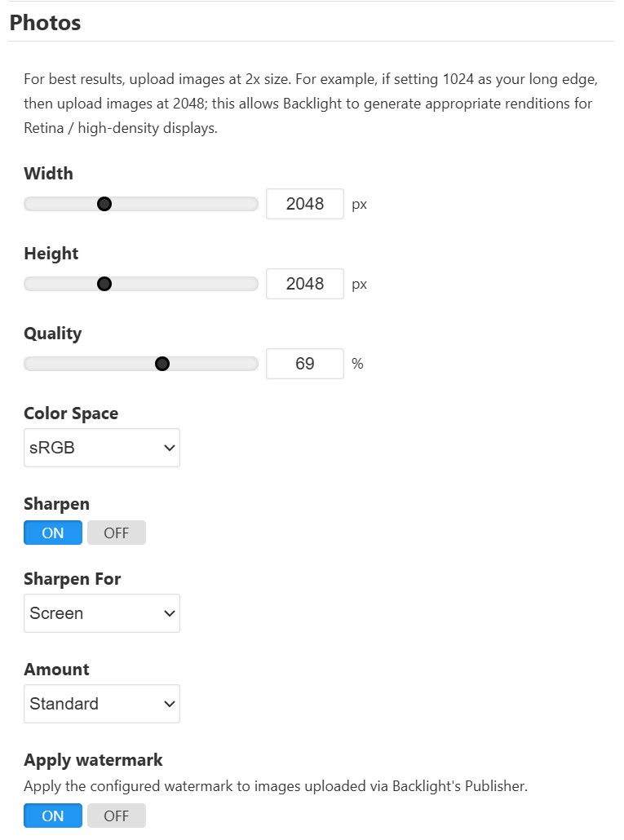This screenshot has width=624, height=840.
Task: Click the Height slider handle
Action: (x=104, y=284)
